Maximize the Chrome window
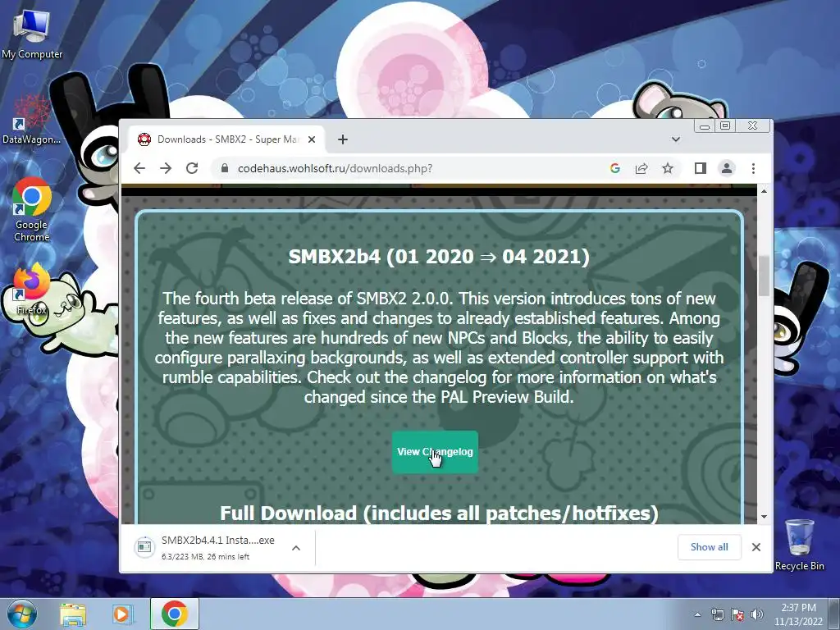This screenshot has width=840, height=630. 725,126
